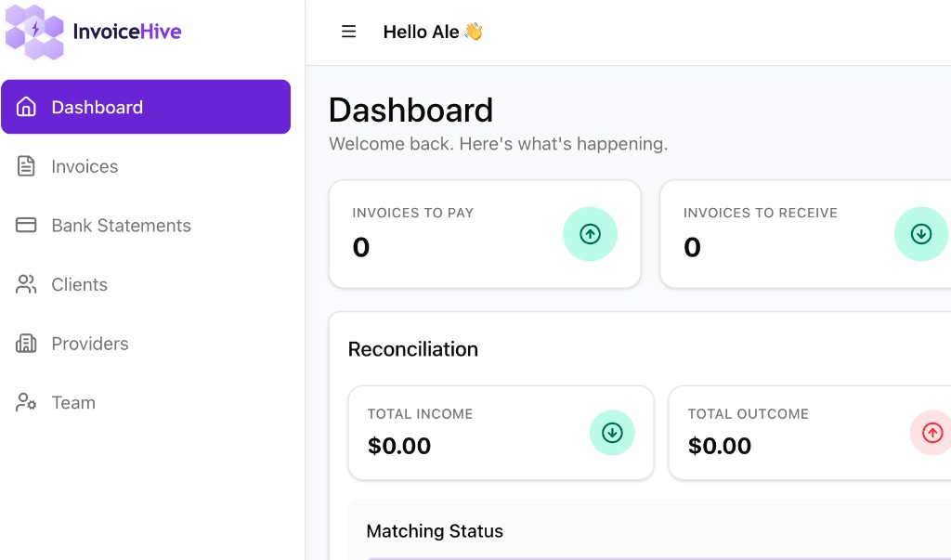Open the Invoices section
Image resolution: width=951 pixels, height=560 pixels.
click(x=85, y=166)
